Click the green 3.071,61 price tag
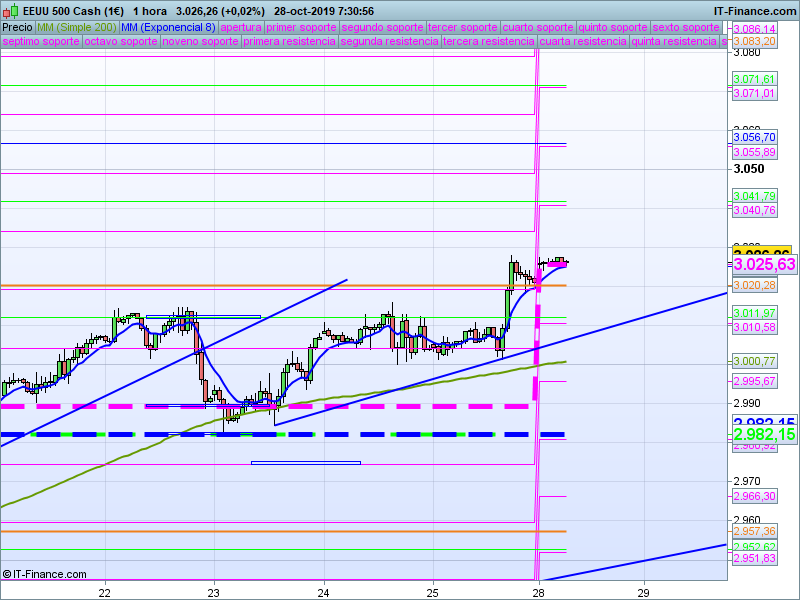 click(755, 79)
